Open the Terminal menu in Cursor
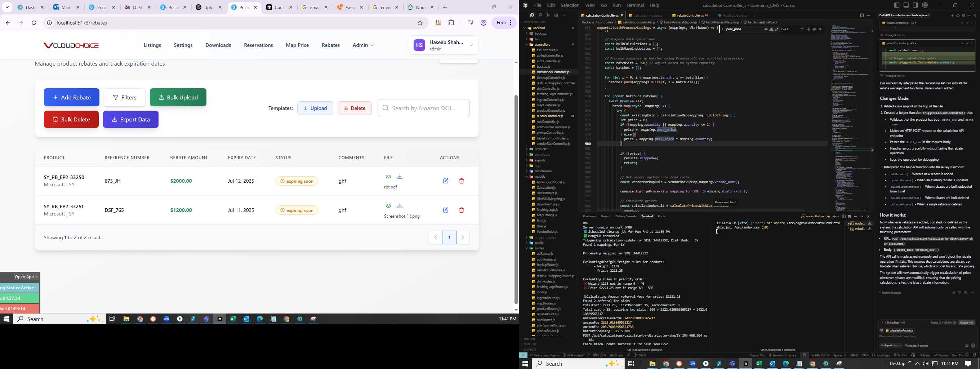The height and width of the screenshot is (369, 980). [x=635, y=5]
